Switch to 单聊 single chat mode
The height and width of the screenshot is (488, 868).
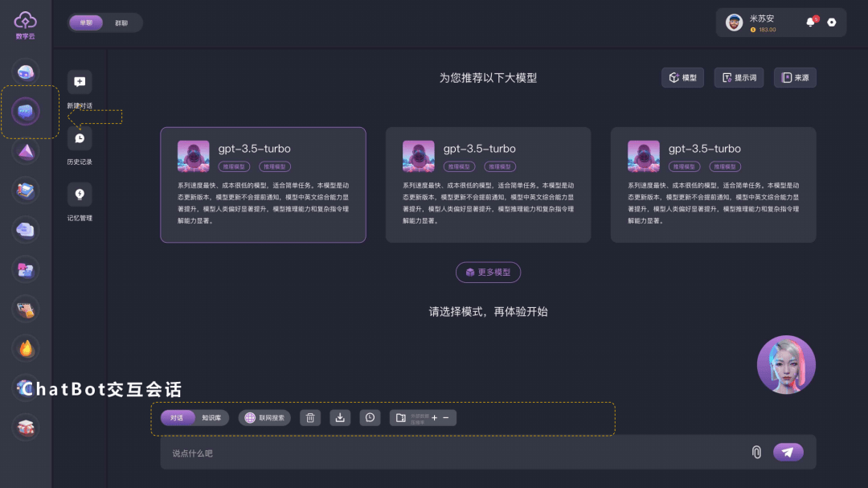[86, 23]
